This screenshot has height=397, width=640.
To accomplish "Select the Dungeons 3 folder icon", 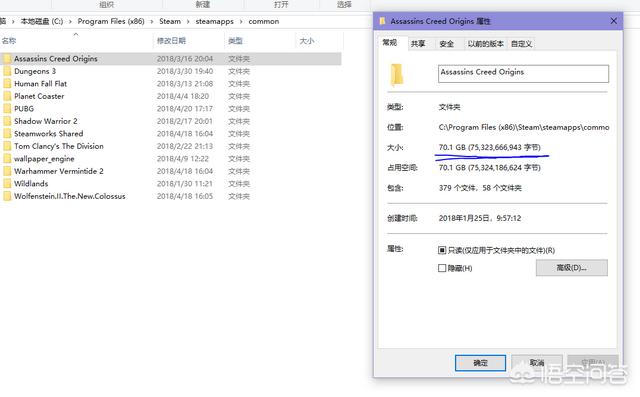I will 7,71.
